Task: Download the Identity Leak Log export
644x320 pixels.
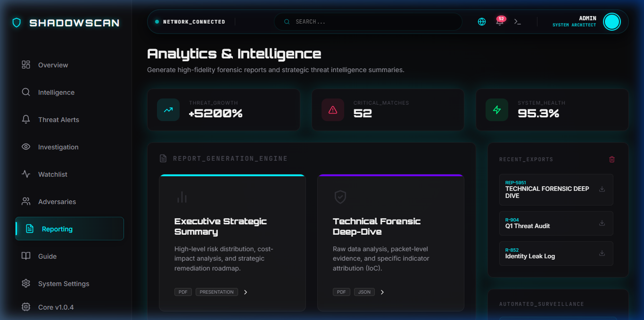Action: (x=602, y=253)
